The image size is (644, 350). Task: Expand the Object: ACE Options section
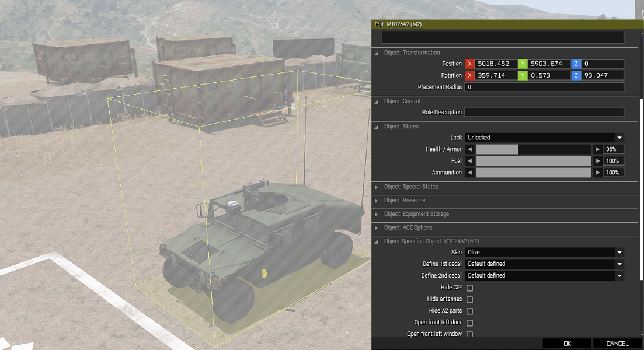[x=376, y=228]
